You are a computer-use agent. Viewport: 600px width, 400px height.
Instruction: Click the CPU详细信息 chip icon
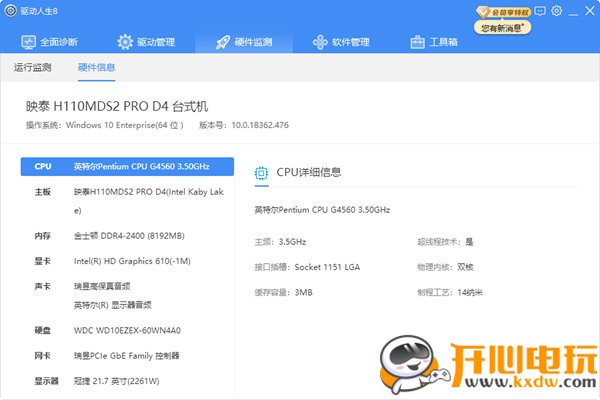coord(261,173)
